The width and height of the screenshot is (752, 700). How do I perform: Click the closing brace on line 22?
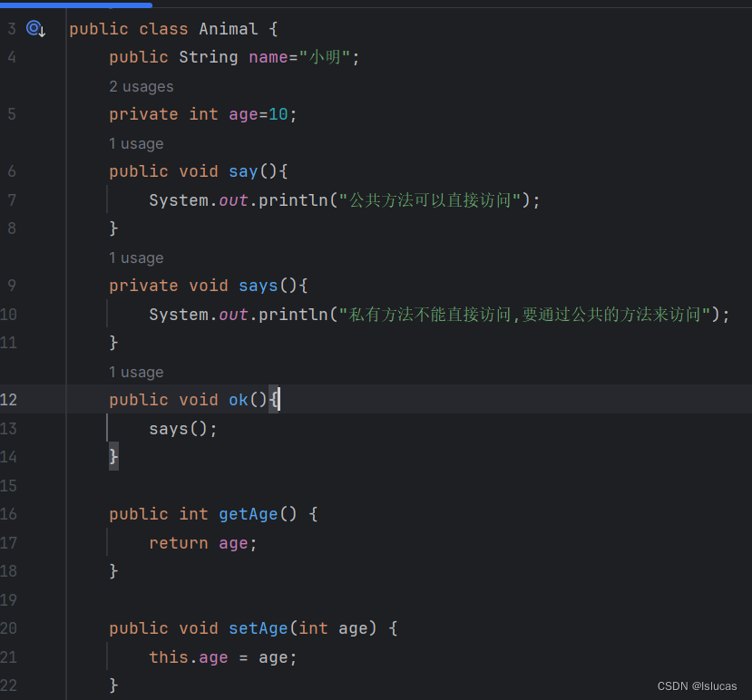[x=113, y=685]
